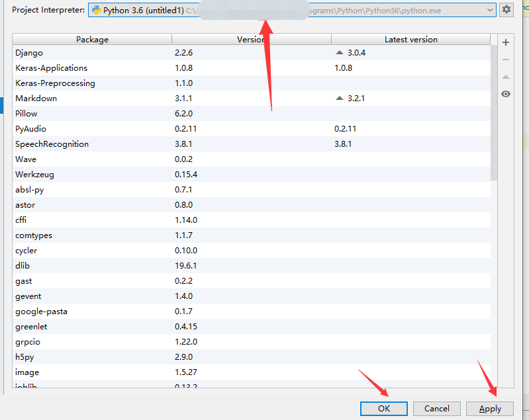Apply the interpreter changes
Viewport: 529px width, 420px height.
tap(490, 409)
